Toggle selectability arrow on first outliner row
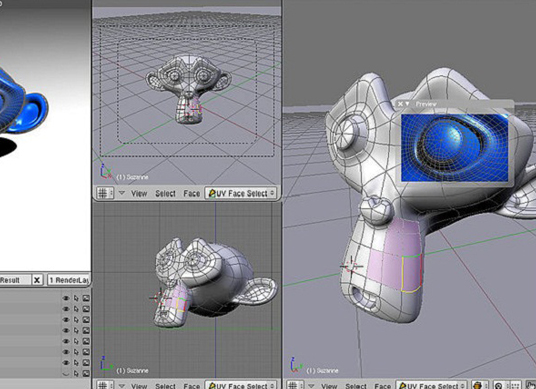Viewport: 536px width, 389px height. click(x=76, y=298)
